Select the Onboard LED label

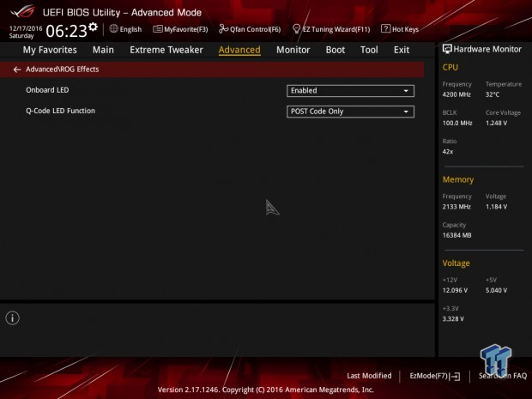[47, 90]
